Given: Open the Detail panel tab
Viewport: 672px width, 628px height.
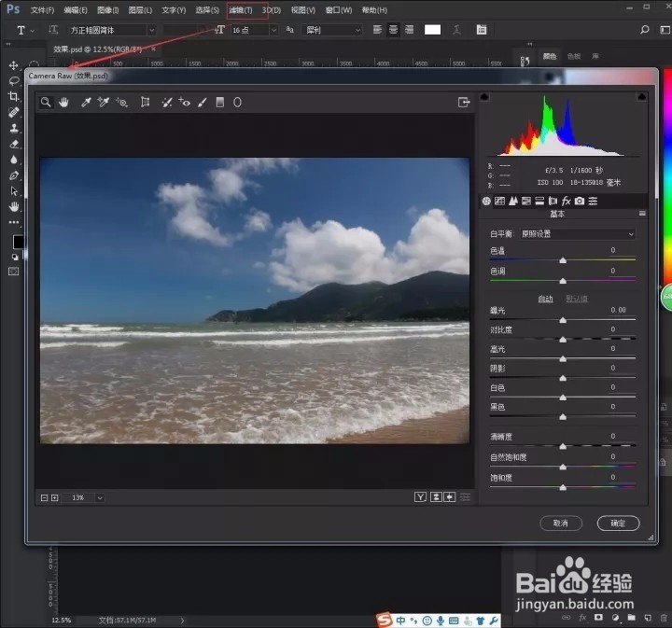Looking at the screenshot, I should click(513, 201).
